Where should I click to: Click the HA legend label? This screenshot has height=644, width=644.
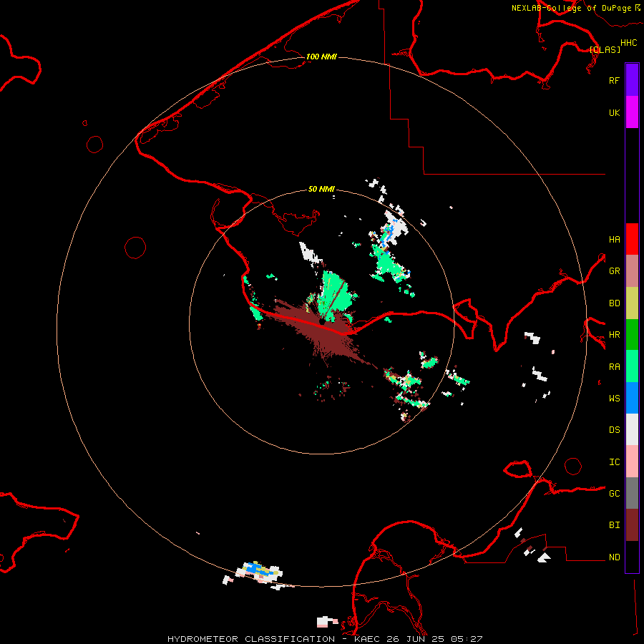[614, 239]
